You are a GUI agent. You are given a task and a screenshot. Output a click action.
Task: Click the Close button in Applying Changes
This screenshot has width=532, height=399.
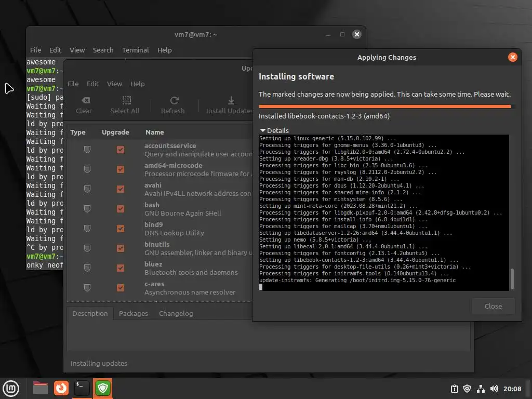tap(493, 307)
